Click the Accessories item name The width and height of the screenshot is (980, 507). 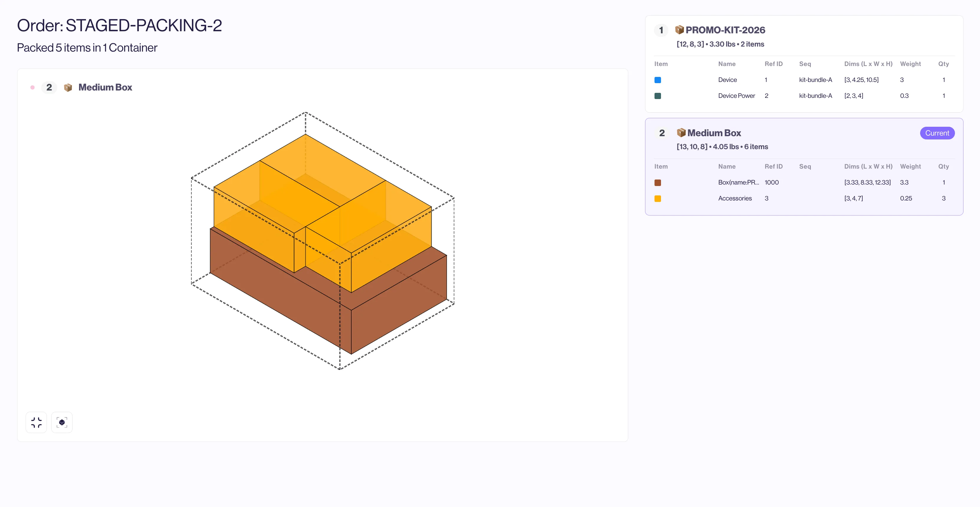click(x=735, y=199)
